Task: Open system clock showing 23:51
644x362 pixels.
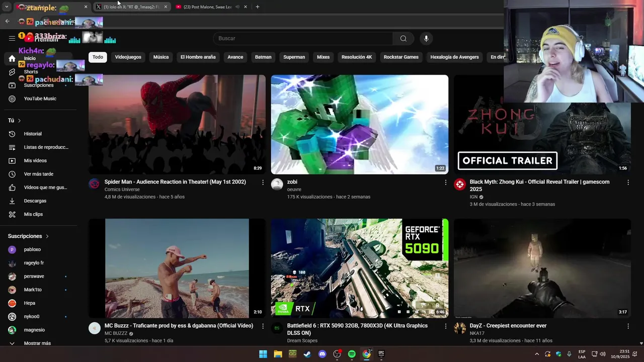Action: (x=620, y=354)
